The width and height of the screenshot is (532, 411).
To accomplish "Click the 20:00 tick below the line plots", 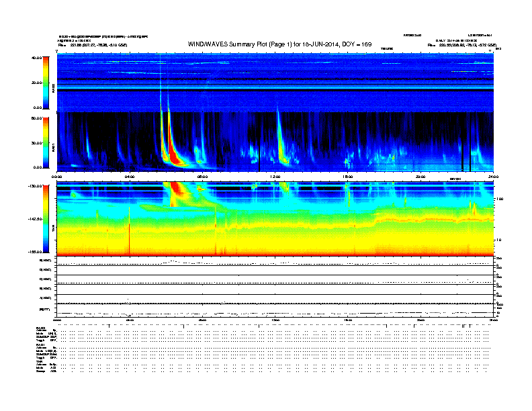I will (420, 320).
